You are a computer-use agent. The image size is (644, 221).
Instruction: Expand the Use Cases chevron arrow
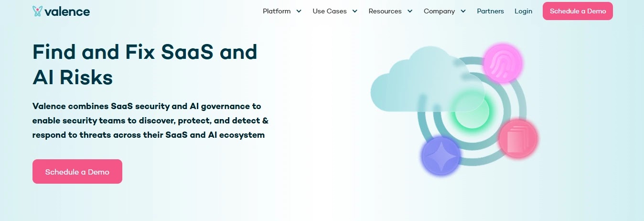click(354, 11)
